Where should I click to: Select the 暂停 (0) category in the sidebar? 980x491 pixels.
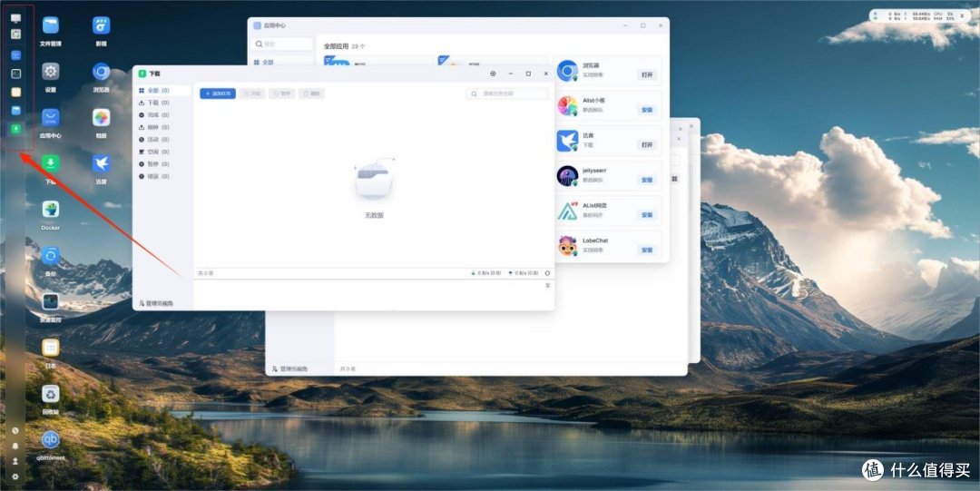[162, 164]
